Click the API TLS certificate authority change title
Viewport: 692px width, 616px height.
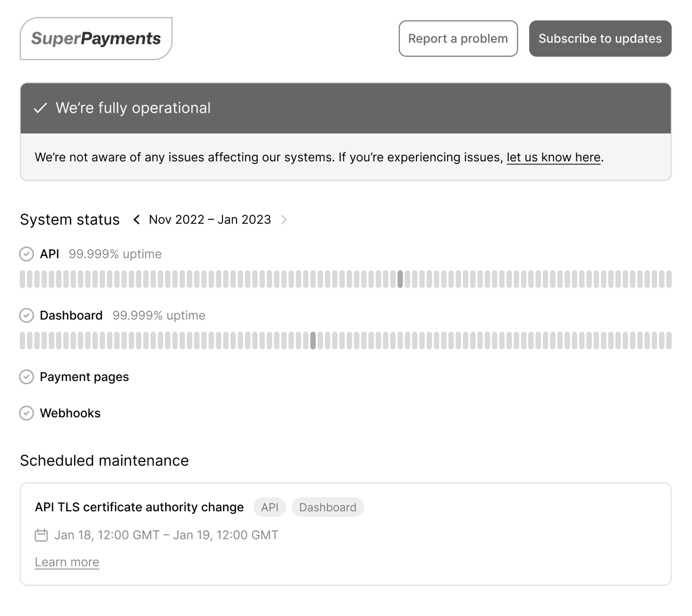pos(139,507)
